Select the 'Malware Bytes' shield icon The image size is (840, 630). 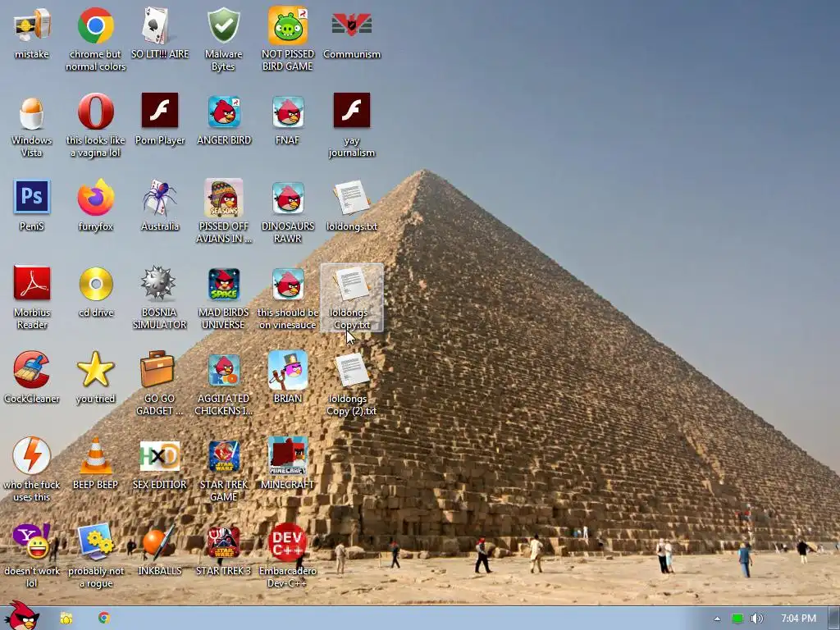click(x=223, y=25)
